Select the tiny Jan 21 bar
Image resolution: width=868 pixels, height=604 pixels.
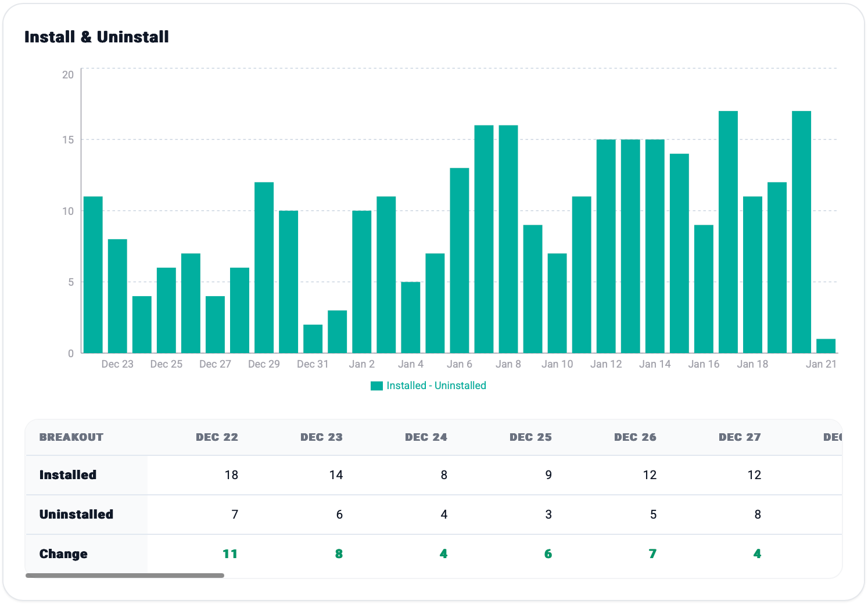(826, 346)
